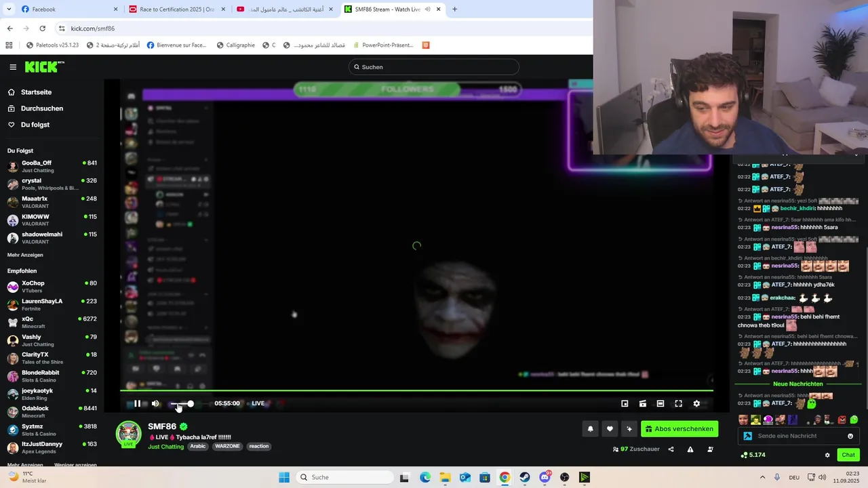The height and width of the screenshot is (488, 868).
Task: Click Abos verschenken button
Action: pos(679,428)
